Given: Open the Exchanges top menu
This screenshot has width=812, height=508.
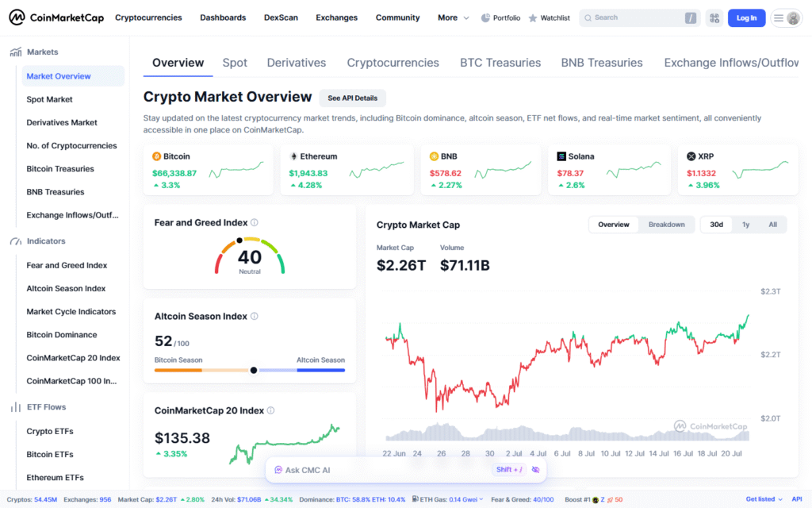Looking at the screenshot, I should tap(336, 17).
